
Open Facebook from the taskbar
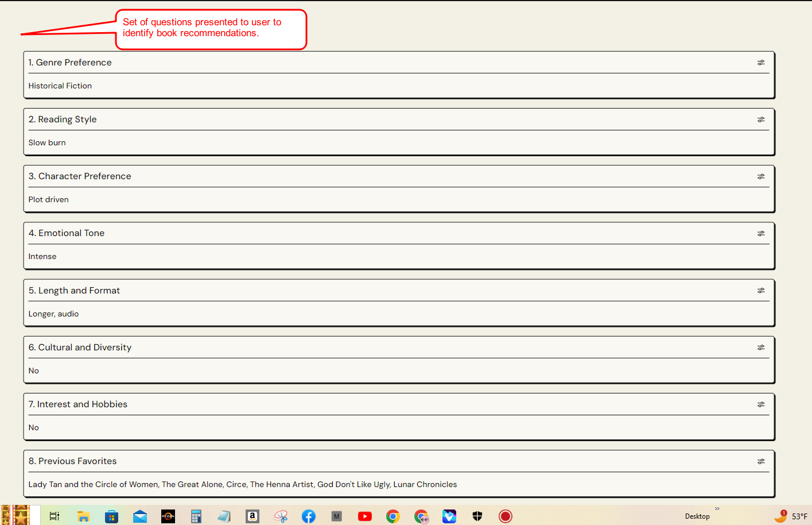pyautogui.click(x=309, y=516)
